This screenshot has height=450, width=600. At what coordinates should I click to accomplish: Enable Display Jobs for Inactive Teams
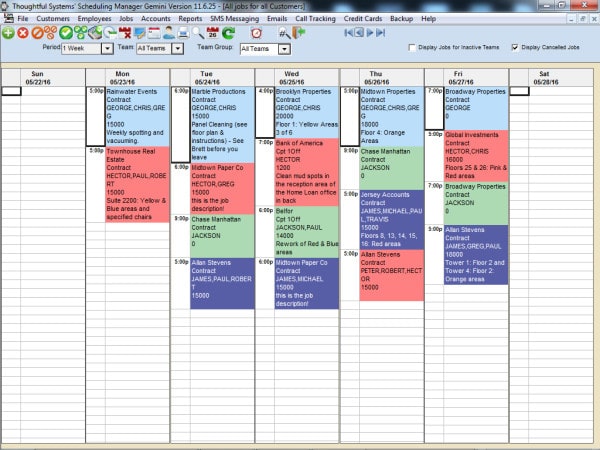click(412, 47)
